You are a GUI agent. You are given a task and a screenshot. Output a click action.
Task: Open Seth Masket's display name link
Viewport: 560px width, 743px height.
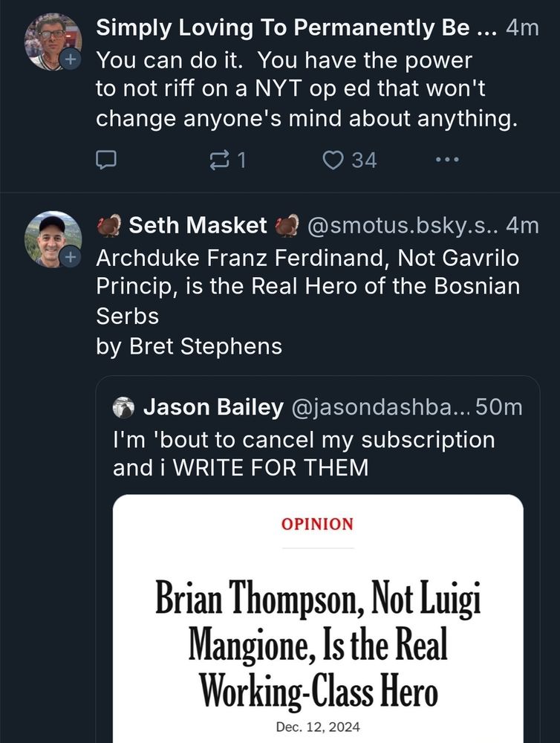tap(198, 225)
